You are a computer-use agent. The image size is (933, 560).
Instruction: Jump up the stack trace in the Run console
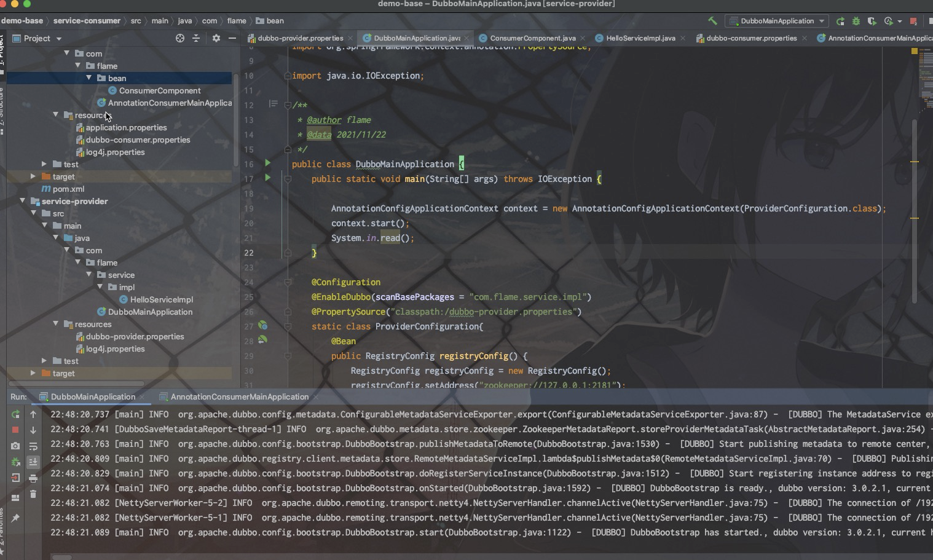click(x=33, y=414)
